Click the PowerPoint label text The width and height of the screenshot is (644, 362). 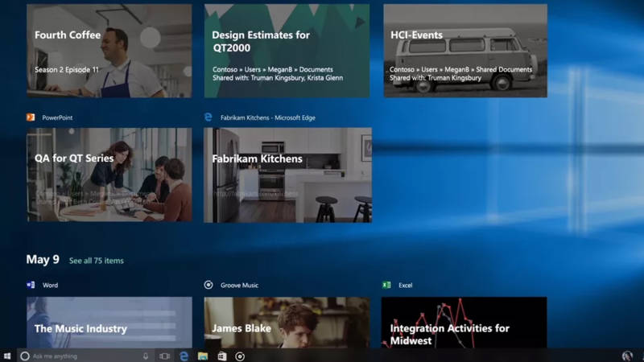point(57,117)
